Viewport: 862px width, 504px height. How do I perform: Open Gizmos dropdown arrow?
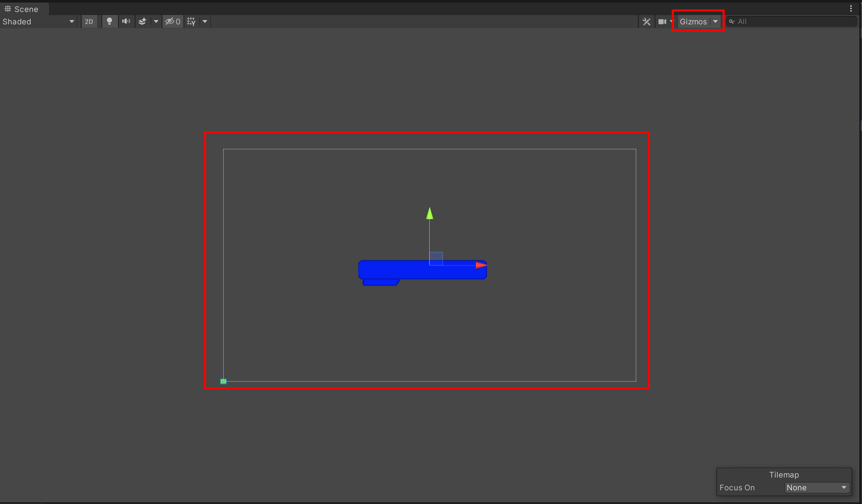point(715,21)
